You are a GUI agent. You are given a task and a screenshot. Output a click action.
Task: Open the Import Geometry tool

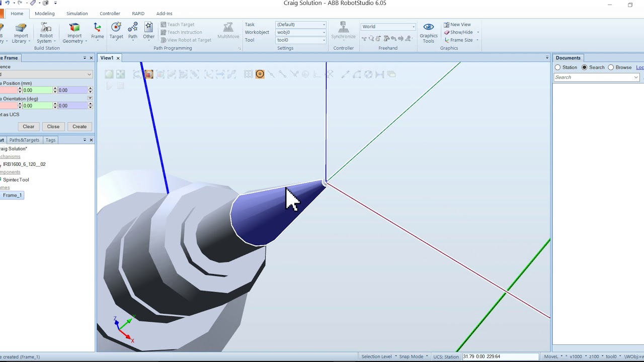(74, 33)
